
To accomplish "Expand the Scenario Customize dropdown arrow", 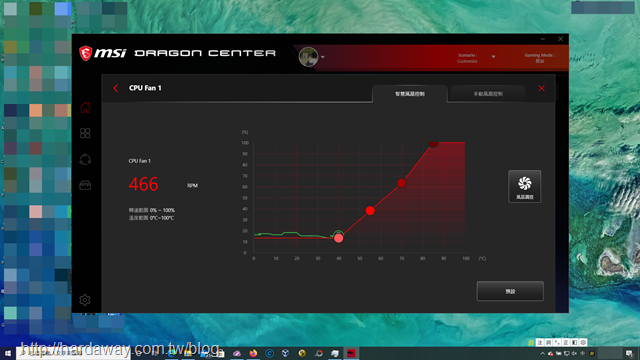I will pos(493,57).
